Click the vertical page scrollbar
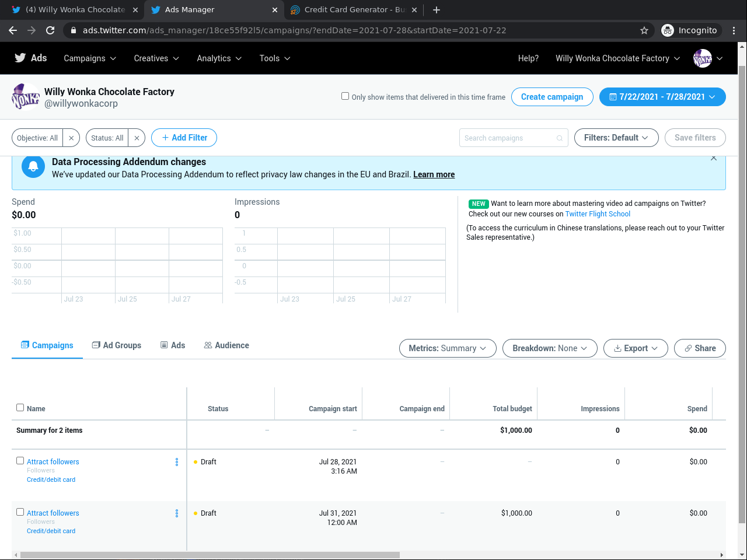Viewport: 747px width, 560px height. pyautogui.click(x=742, y=295)
